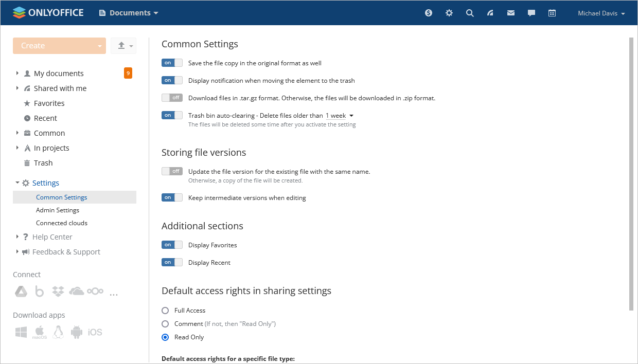Download the Linux desktop app
638x364 pixels.
pyautogui.click(x=58, y=332)
